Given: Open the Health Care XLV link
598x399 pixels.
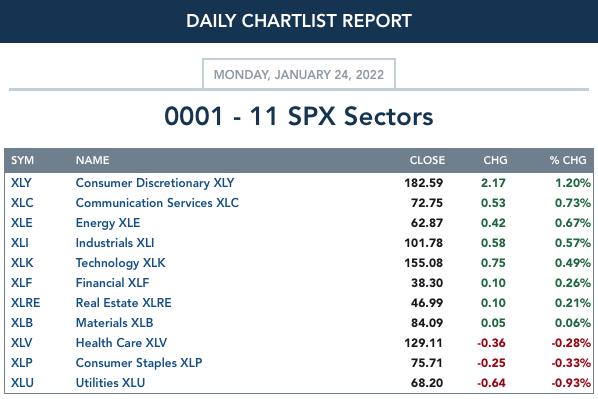Looking at the screenshot, I should 121,343.
